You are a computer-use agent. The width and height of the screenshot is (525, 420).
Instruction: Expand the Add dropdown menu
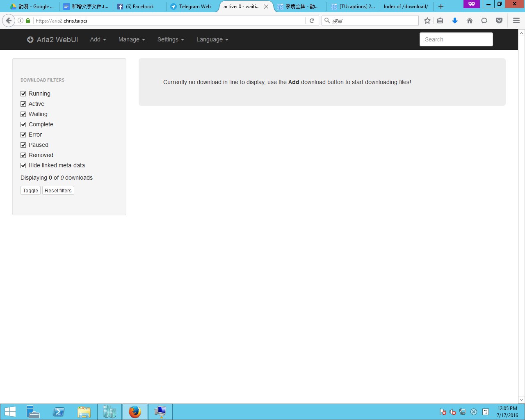click(98, 39)
